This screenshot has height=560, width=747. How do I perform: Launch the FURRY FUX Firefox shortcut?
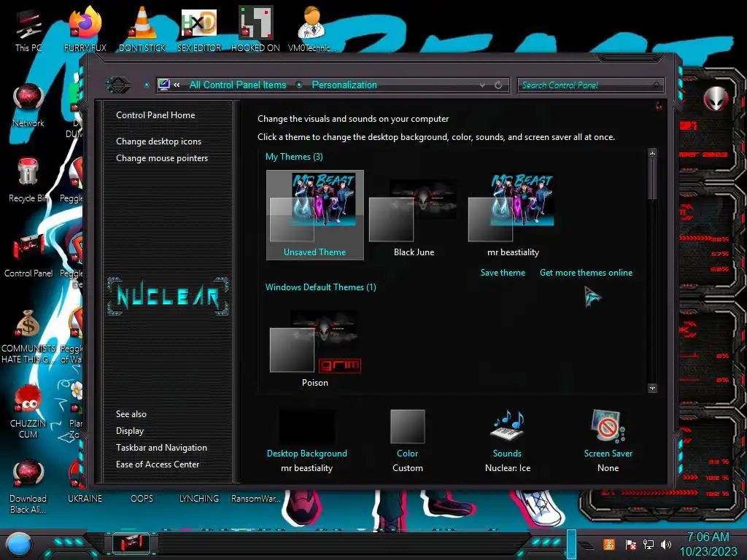point(85,29)
